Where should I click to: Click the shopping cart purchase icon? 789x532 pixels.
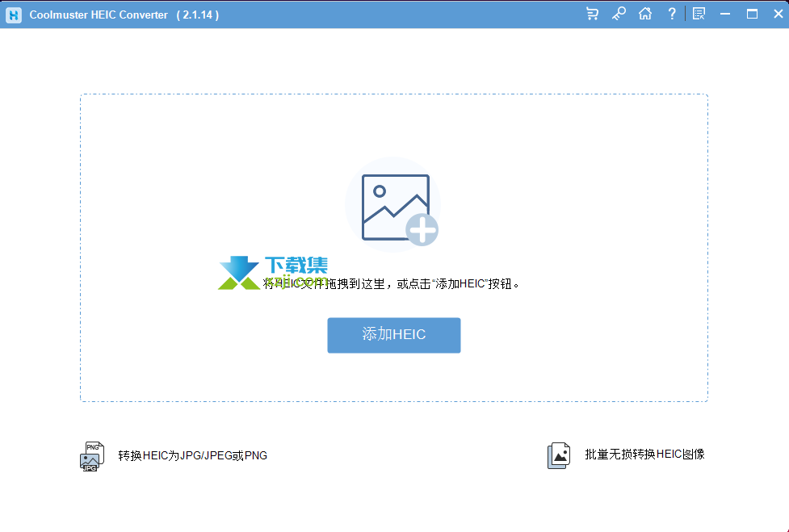point(592,14)
